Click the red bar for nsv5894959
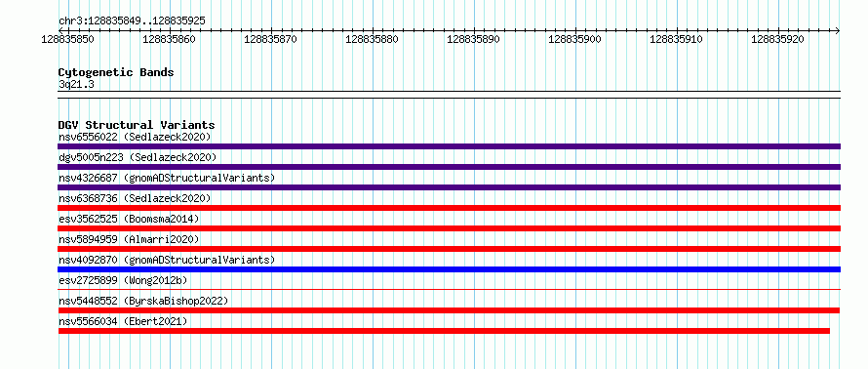Screen dimensions: 868x369 (449, 249)
